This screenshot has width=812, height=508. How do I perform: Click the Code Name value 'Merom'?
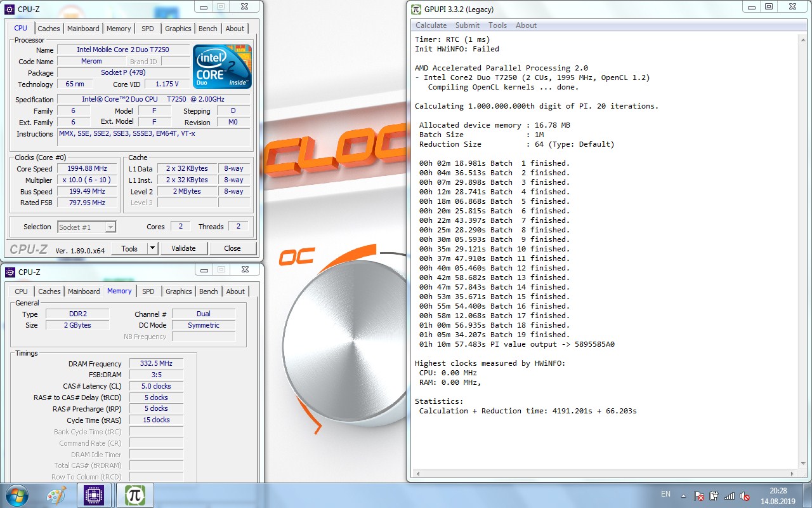[x=91, y=62]
